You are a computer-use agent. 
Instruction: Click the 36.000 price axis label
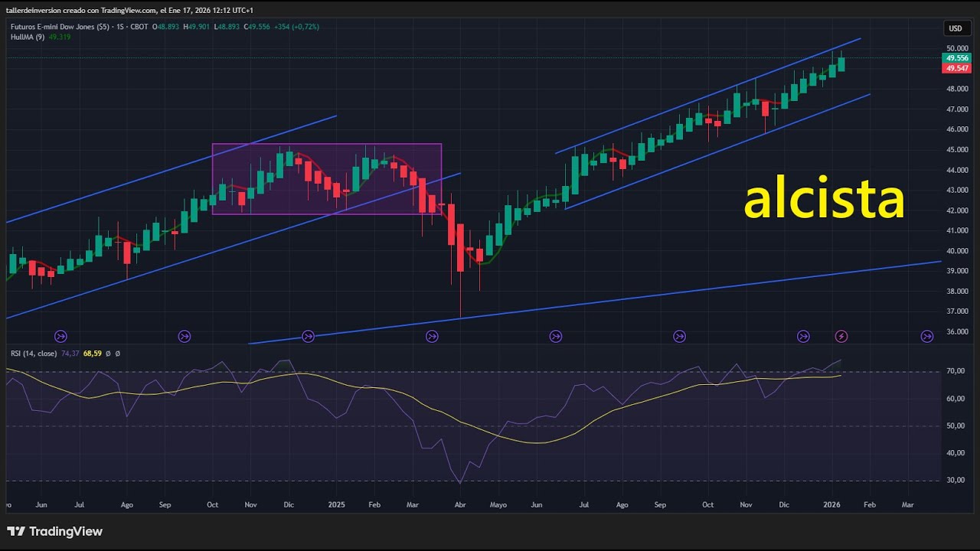coord(957,332)
